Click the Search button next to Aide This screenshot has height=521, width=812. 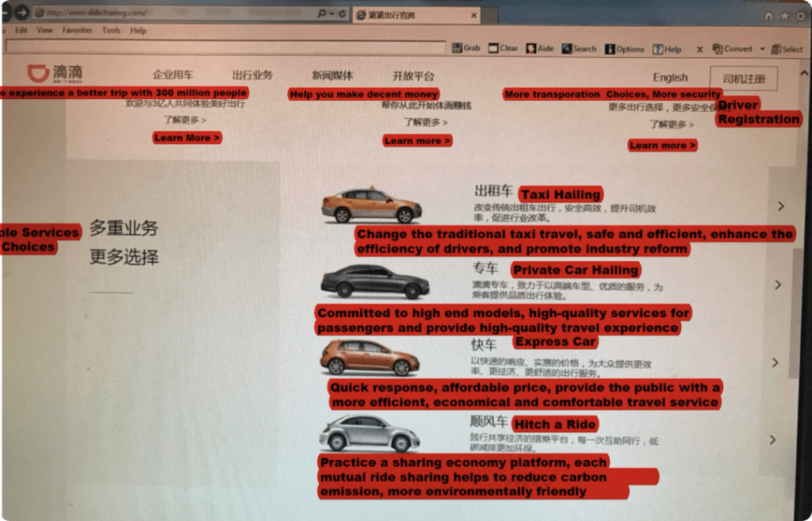579,48
